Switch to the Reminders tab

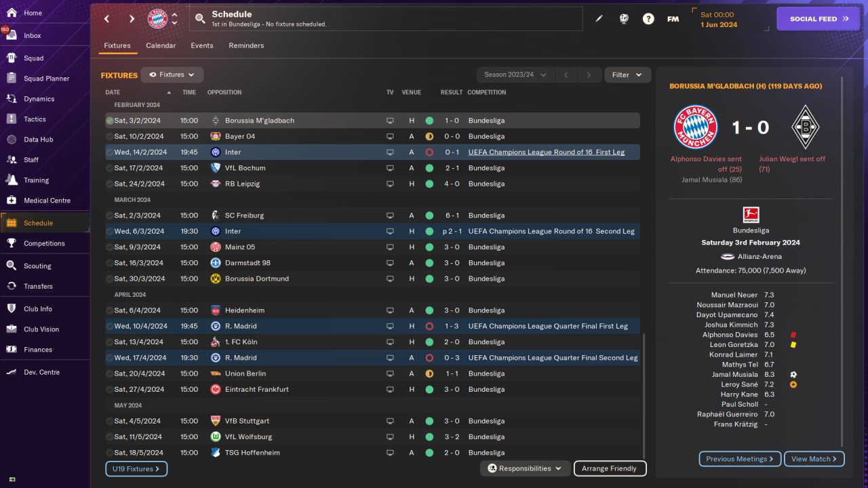[x=246, y=45]
